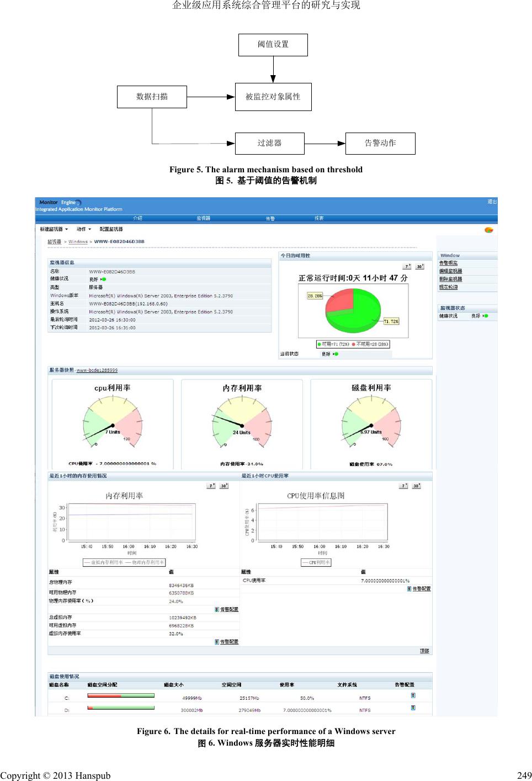Click the C: disk space allocation bar

click(x=121, y=696)
